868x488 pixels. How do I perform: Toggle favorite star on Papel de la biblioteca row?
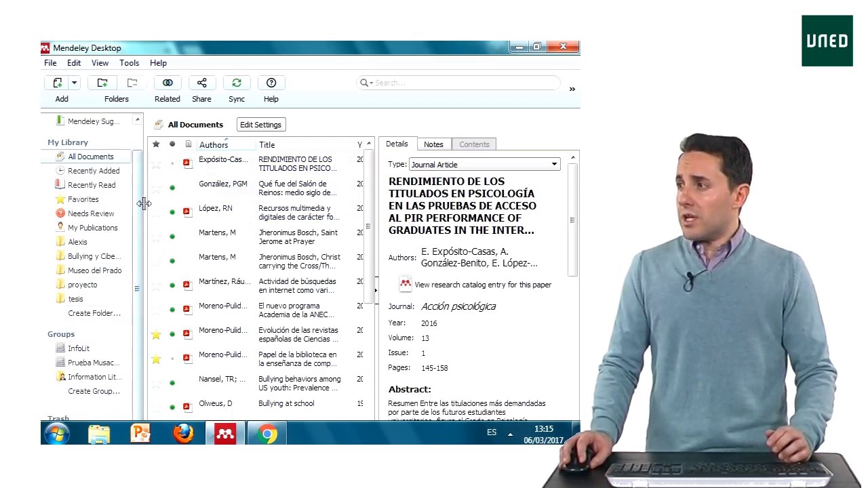point(156,359)
